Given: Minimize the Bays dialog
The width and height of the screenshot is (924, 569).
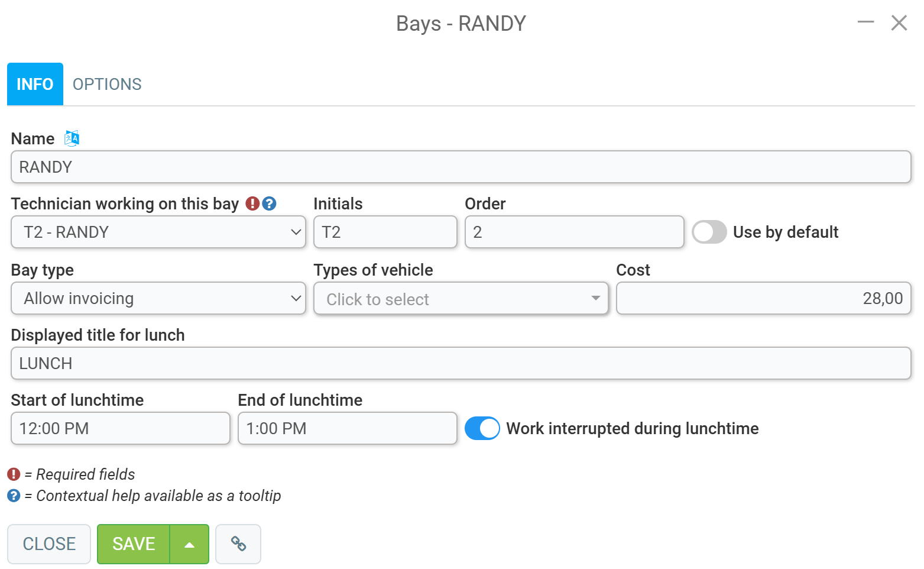Looking at the screenshot, I should click(865, 22).
